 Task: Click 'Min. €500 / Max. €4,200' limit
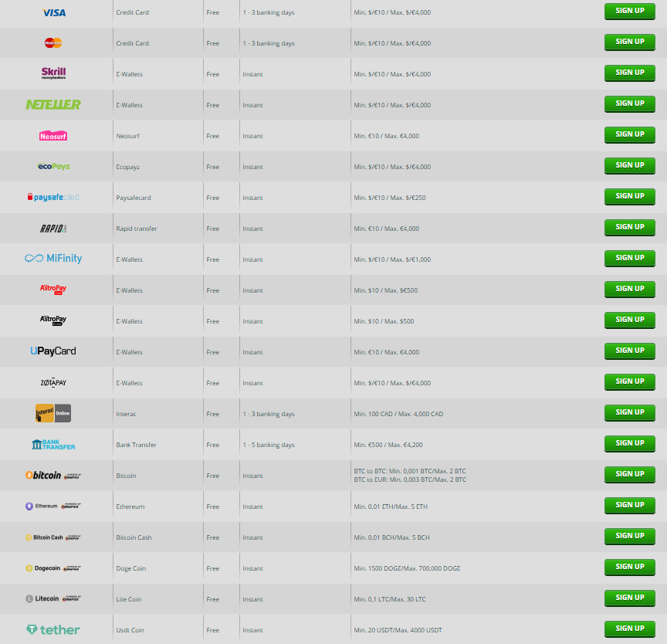coord(388,445)
